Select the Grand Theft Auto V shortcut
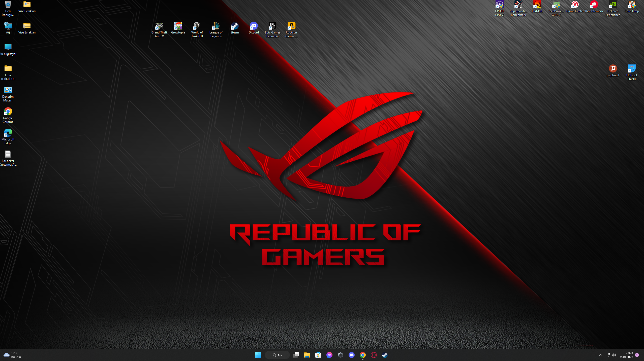This screenshot has height=361, width=644. pos(159,30)
